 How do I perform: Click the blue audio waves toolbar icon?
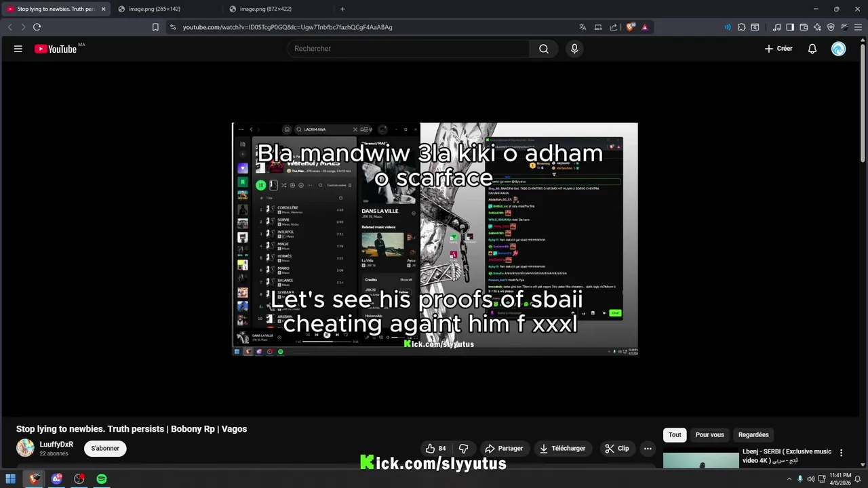[728, 27]
